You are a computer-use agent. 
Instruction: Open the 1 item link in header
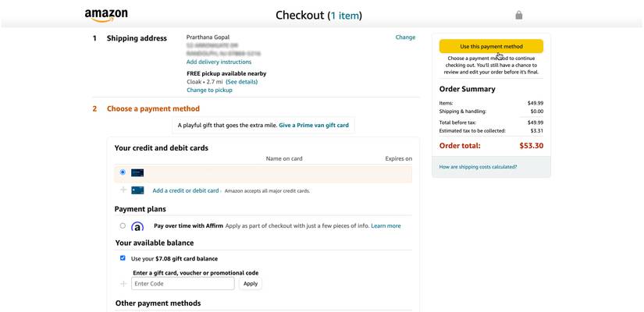point(344,16)
